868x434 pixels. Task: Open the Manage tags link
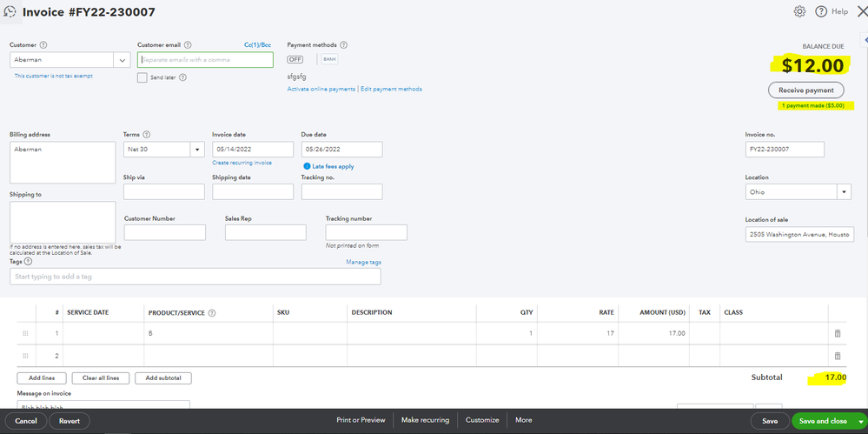364,262
